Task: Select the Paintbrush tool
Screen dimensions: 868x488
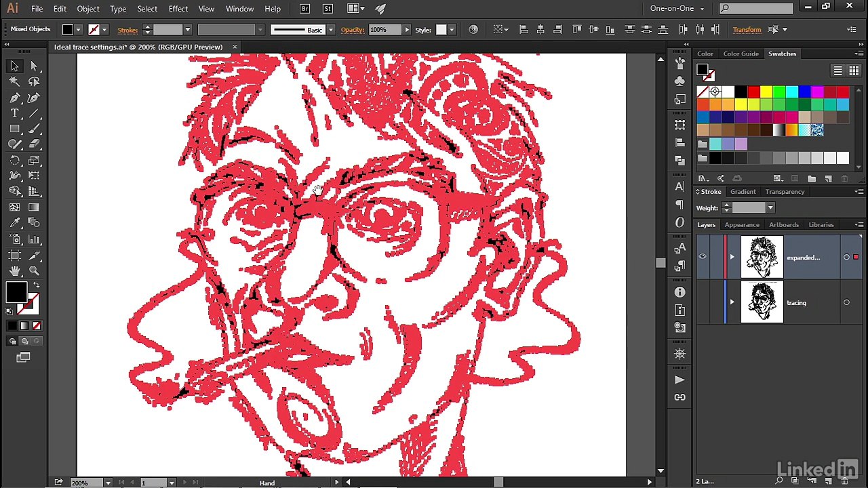Action: pyautogui.click(x=34, y=129)
